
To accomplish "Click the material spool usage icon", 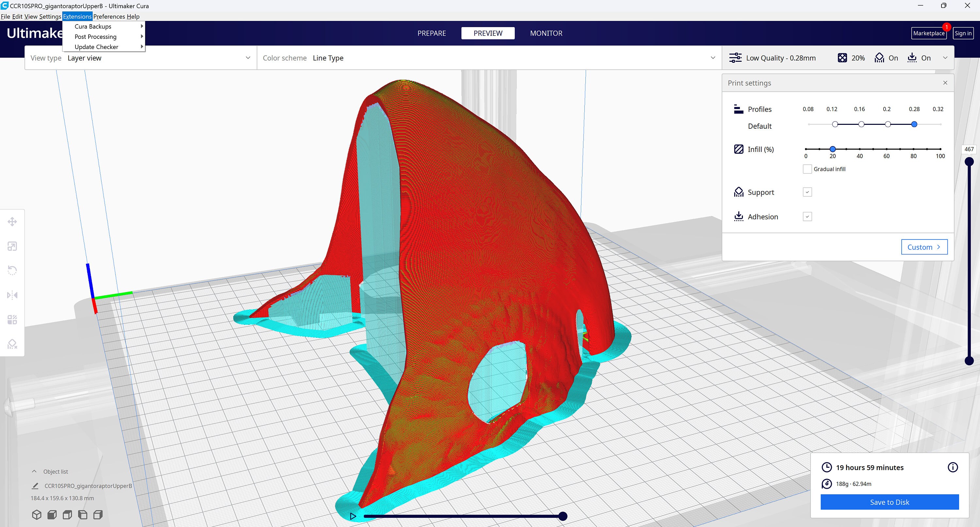I will pos(826,484).
